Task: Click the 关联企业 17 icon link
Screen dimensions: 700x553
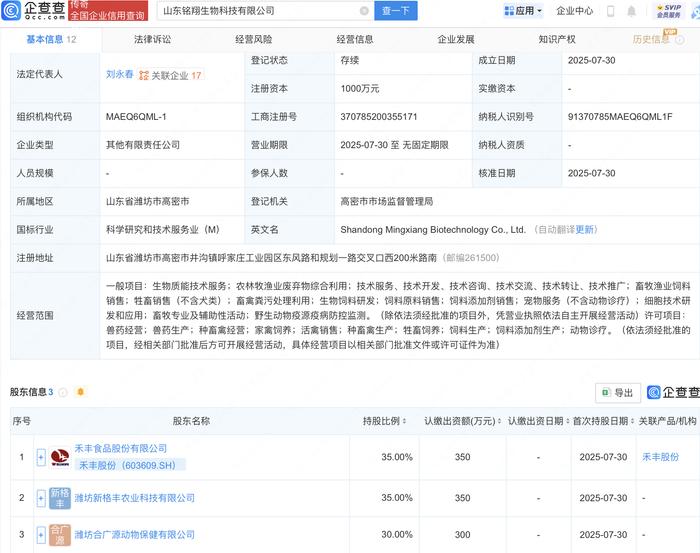Action: pyautogui.click(x=170, y=75)
